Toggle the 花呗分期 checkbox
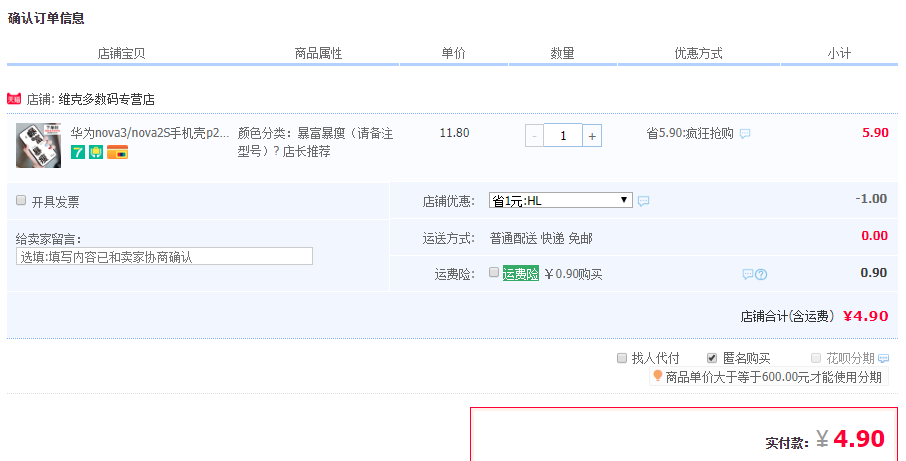Screen dimensions: 906x461 click(x=816, y=358)
